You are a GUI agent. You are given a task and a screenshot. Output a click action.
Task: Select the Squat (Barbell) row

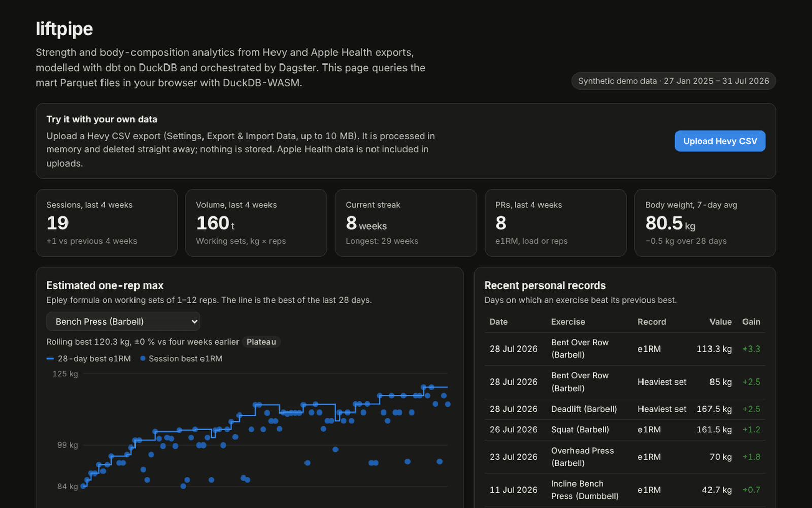point(625,430)
